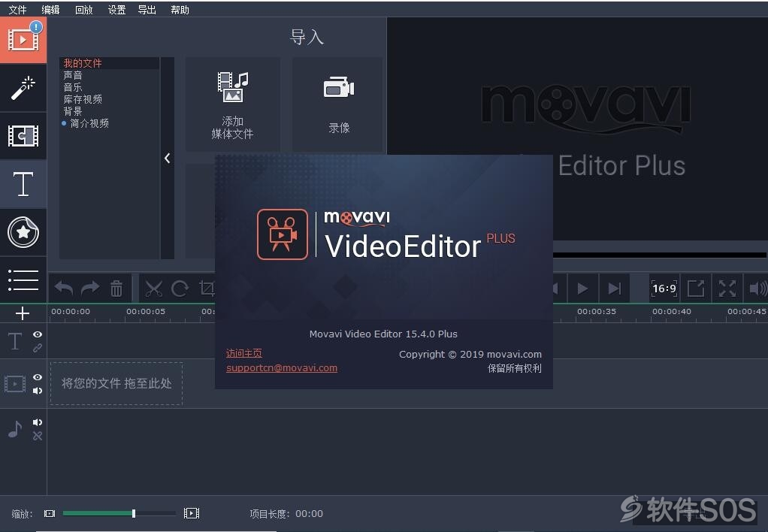This screenshot has height=532, width=768.
Task: Click the preview seek progress bar
Action: (659, 255)
